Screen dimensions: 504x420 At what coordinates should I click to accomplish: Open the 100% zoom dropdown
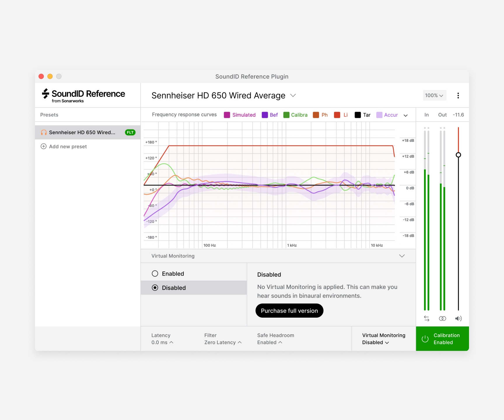[x=434, y=95]
